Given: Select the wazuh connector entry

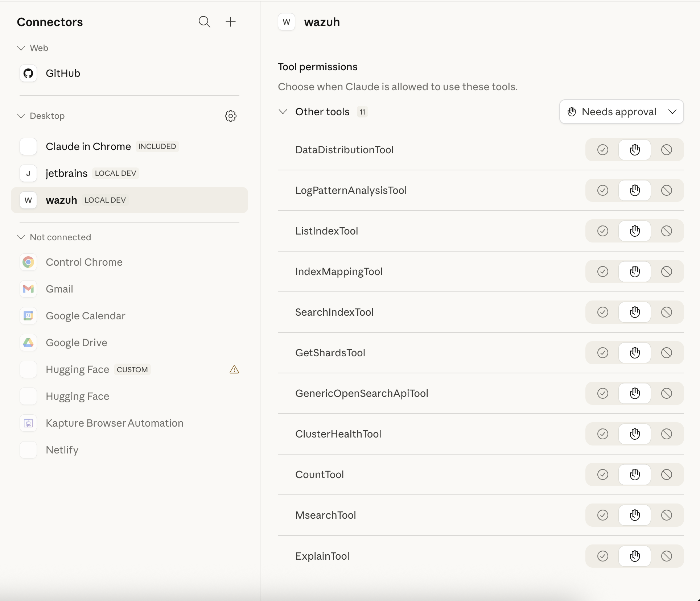Looking at the screenshot, I should click(61, 200).
